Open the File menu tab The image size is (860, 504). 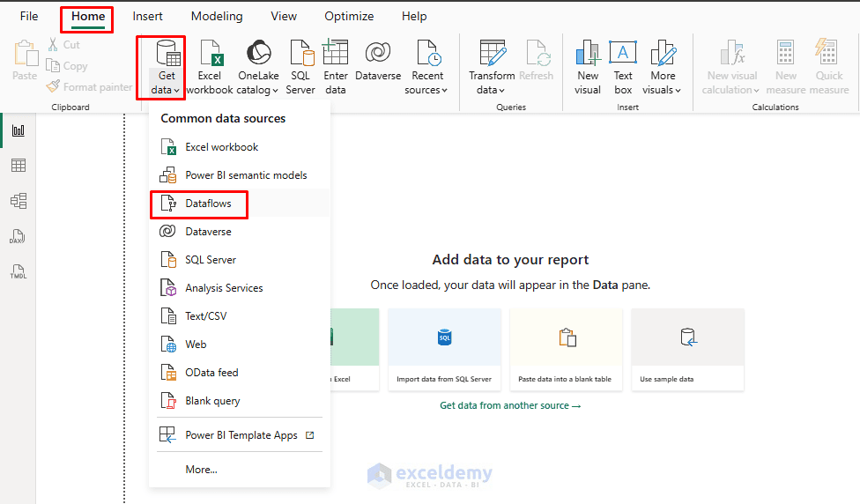pos(28,17)
